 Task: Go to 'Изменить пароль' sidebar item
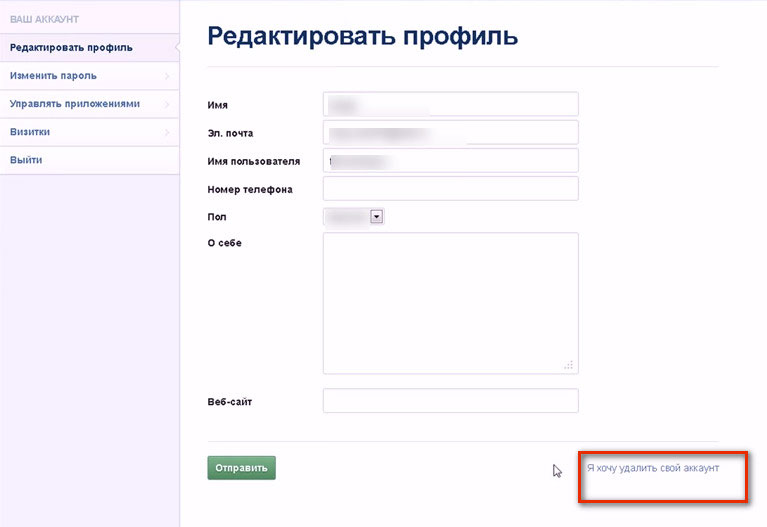pyautogui.click(x=54, y=76)
